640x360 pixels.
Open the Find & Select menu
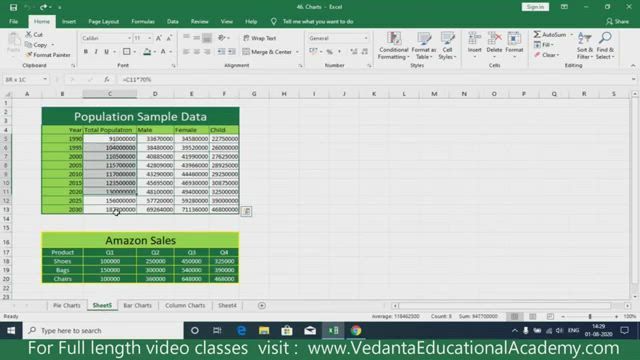[605, 46]
